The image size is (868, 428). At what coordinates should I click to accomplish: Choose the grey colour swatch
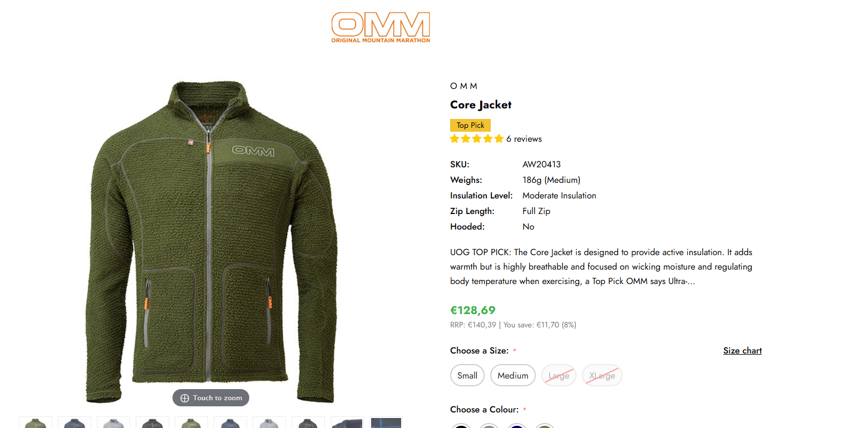coord(489,426)
